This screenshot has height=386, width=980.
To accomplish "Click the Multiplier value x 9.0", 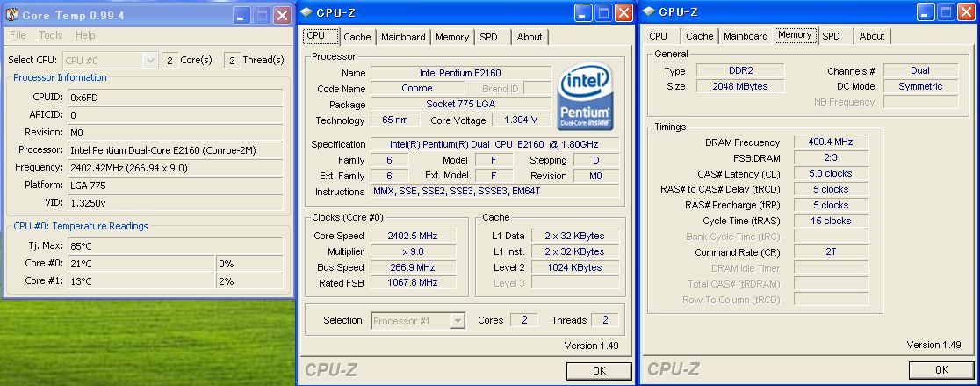I will [413, 251].
